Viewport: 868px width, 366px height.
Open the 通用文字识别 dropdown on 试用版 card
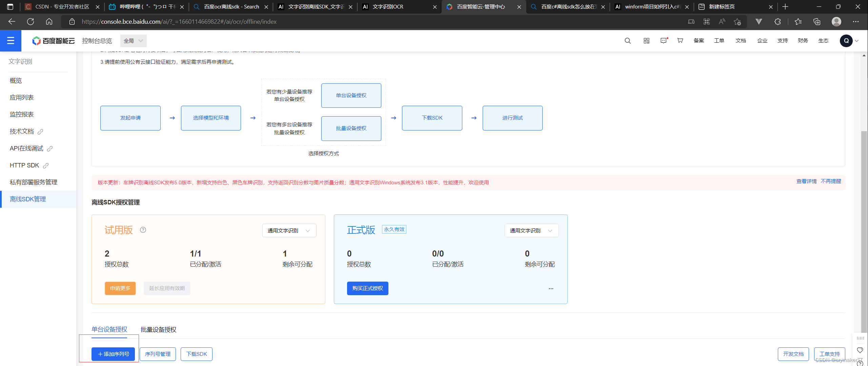point(289,230)
